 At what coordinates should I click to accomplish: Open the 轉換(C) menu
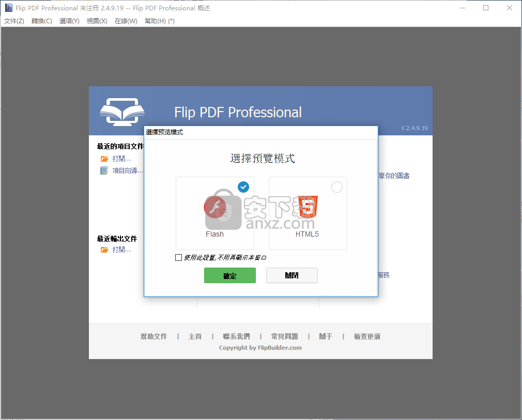(x=42, y=21)
